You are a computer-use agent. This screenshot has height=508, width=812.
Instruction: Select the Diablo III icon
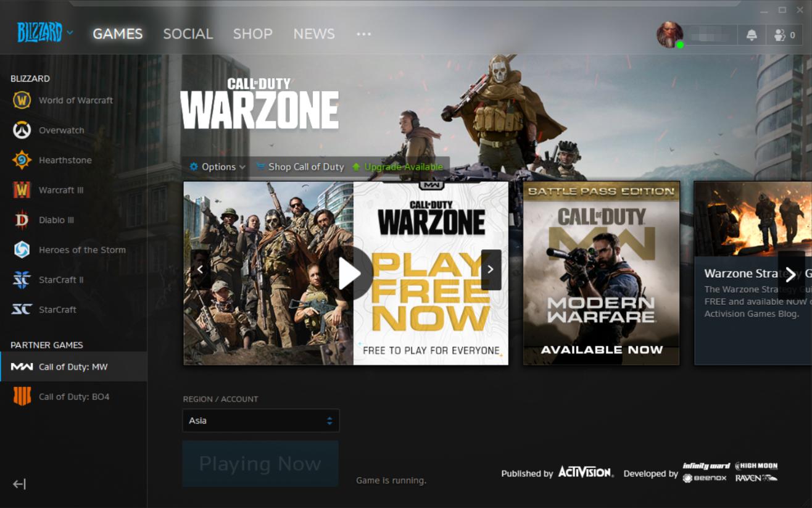tap(22, 220)
